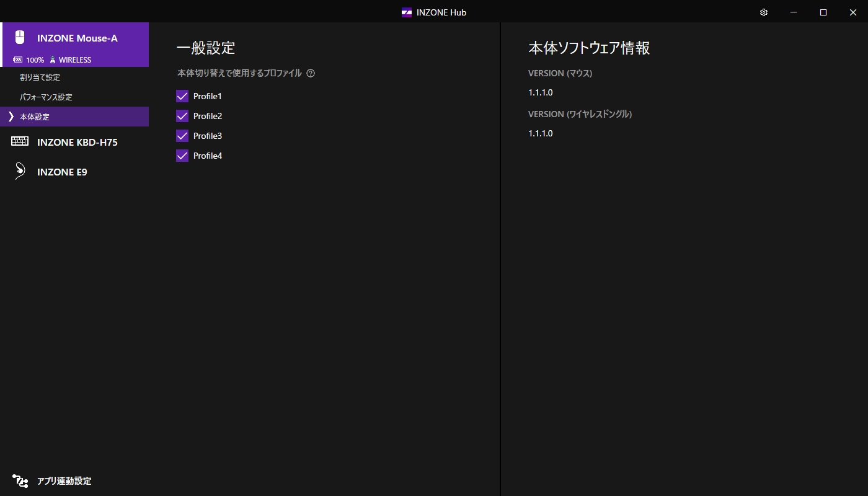Click the 一般設定 heading
Viewport: 868px width, 496px height.
(x=206, y=48)
